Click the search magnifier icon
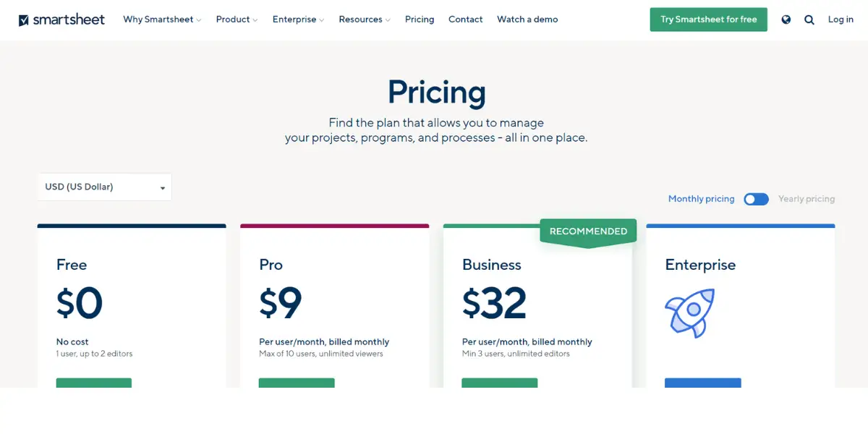The image size is (868, 434). pyautogui.click(x=809, y=20)
